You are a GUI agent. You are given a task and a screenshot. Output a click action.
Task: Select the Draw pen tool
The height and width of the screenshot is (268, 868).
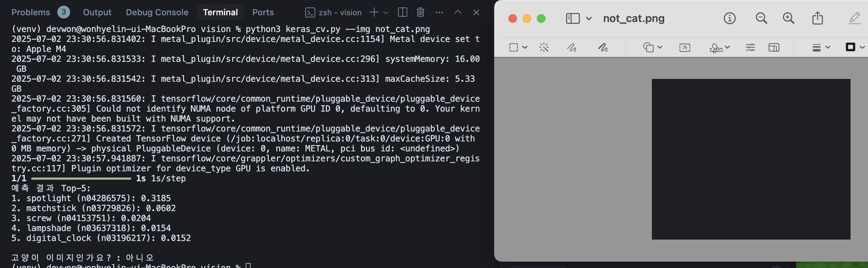click(x=603, y=47)
